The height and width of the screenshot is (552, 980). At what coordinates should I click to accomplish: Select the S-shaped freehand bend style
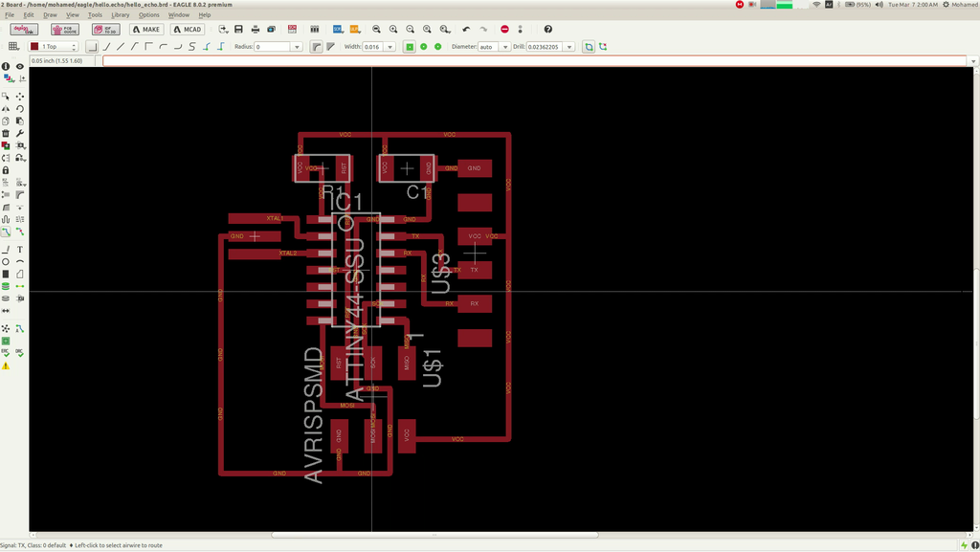click(x=191, y=47)
